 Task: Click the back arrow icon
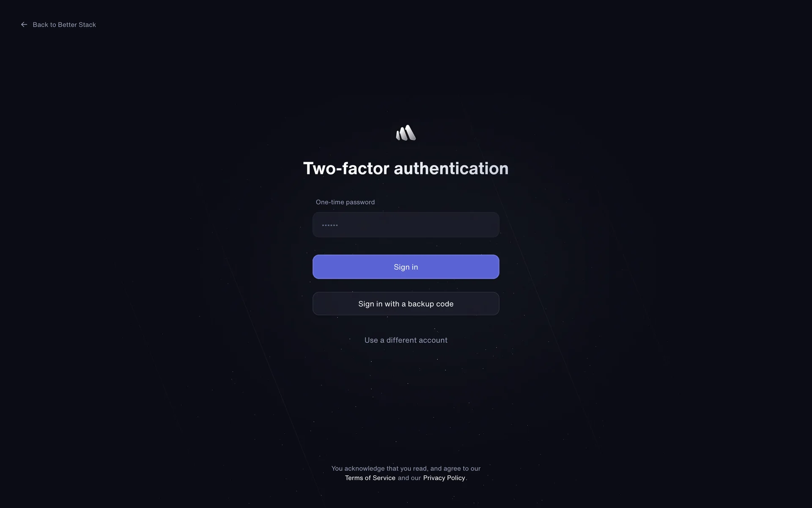(x=24, y=25)
